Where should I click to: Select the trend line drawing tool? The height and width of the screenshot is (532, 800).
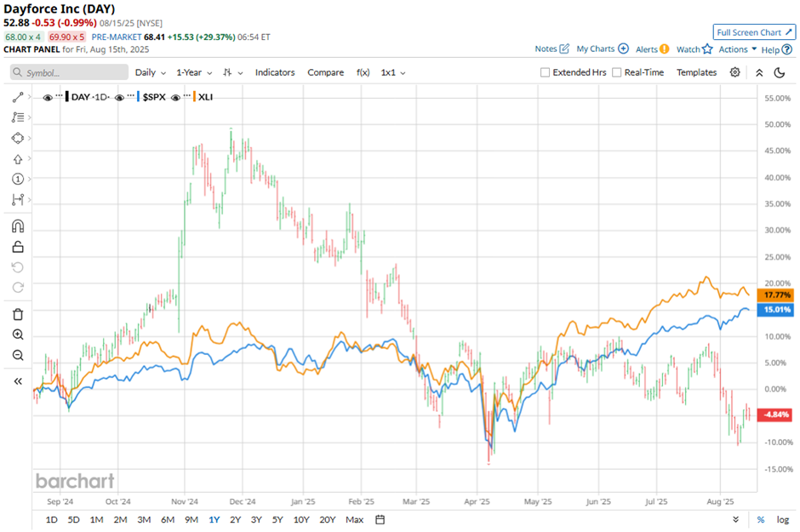point(18,97)
